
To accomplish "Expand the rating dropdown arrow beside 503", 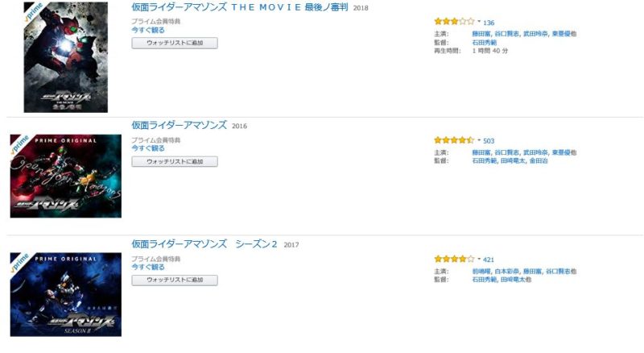I will click(479, 140).
